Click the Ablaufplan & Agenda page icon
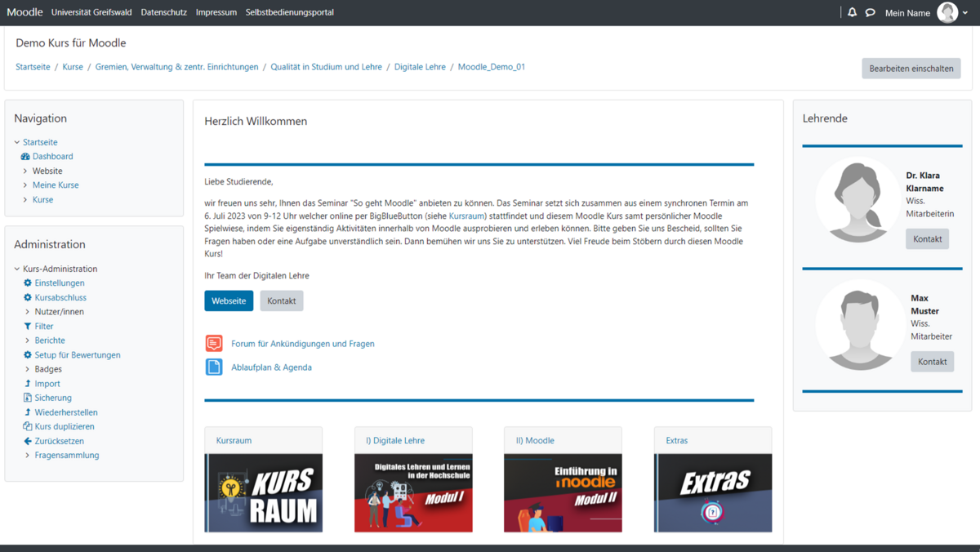Viewport: 980px width, 552px height. (214, 367)
